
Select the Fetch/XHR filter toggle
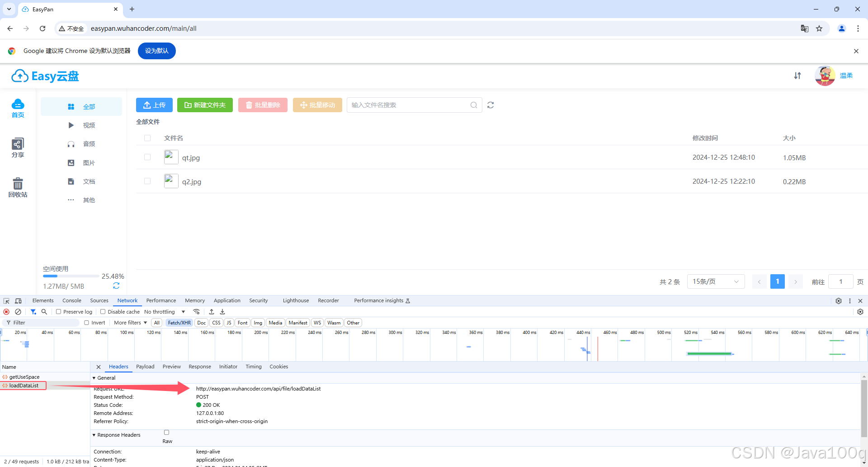pos(179,323)
